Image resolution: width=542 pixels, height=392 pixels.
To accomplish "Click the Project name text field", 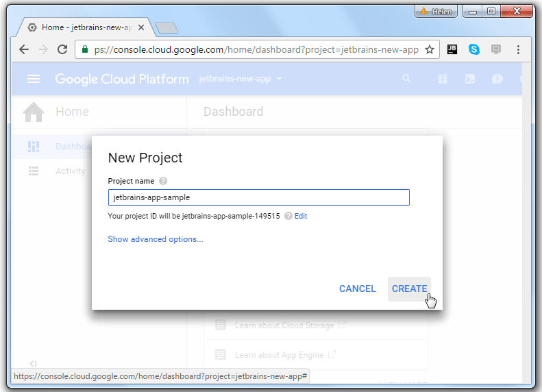I will click(x=258, y=197).
